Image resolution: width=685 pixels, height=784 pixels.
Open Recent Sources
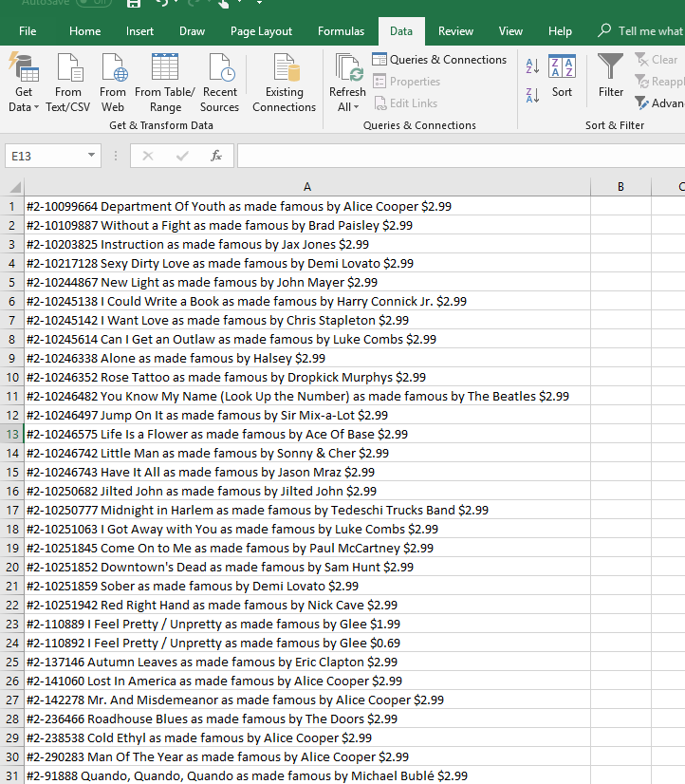pyautogui.click(x=220, y=84)
